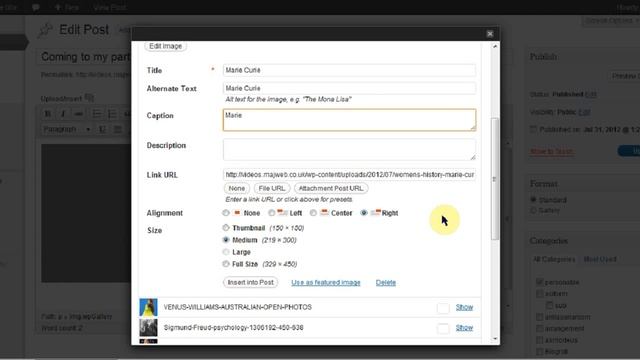640x360 pixels.
Task: Show the VENUS-WILLIAMS-AUSTRALIAN-OPEN-PHOTOS item
Action: [x=464, y=307]
